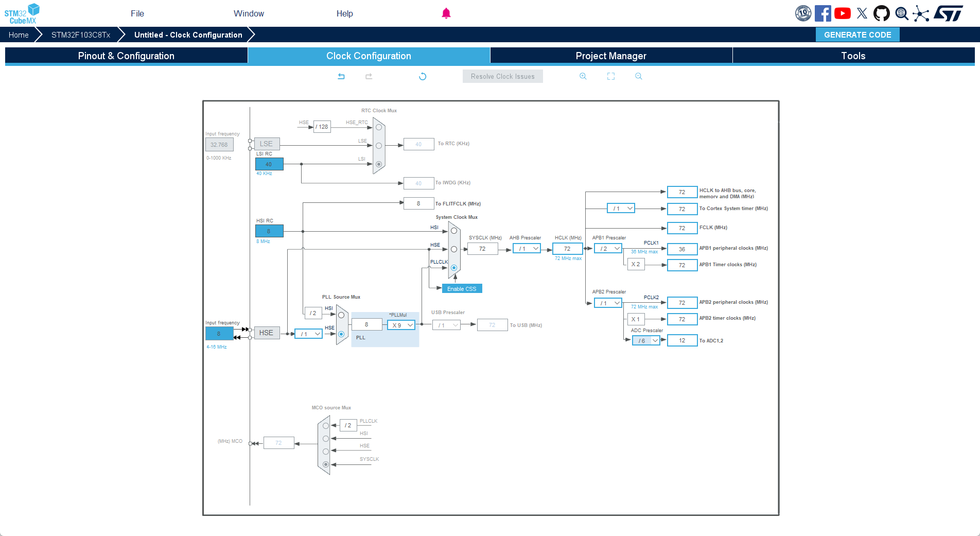Click the undo arrow icon
Viewport: 980px width, 536px height.
[341, 76]
